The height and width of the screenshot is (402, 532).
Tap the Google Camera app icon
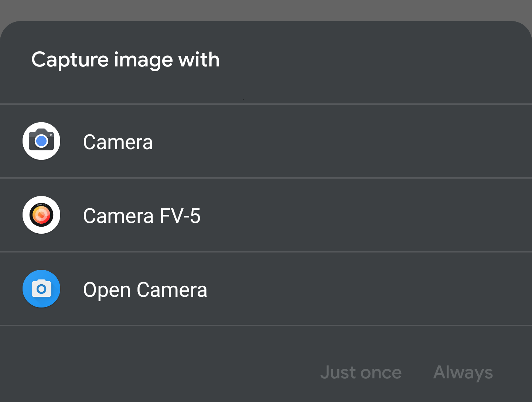41,141
